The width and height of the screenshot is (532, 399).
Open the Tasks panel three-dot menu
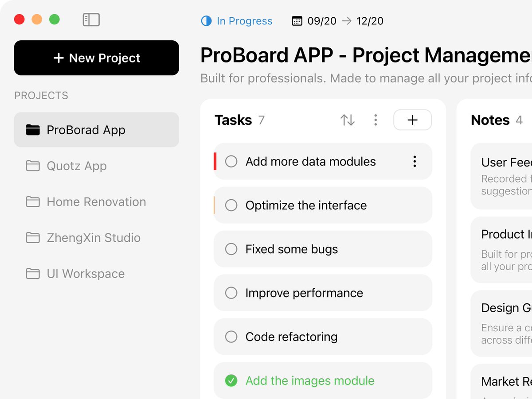coord(376,120)
